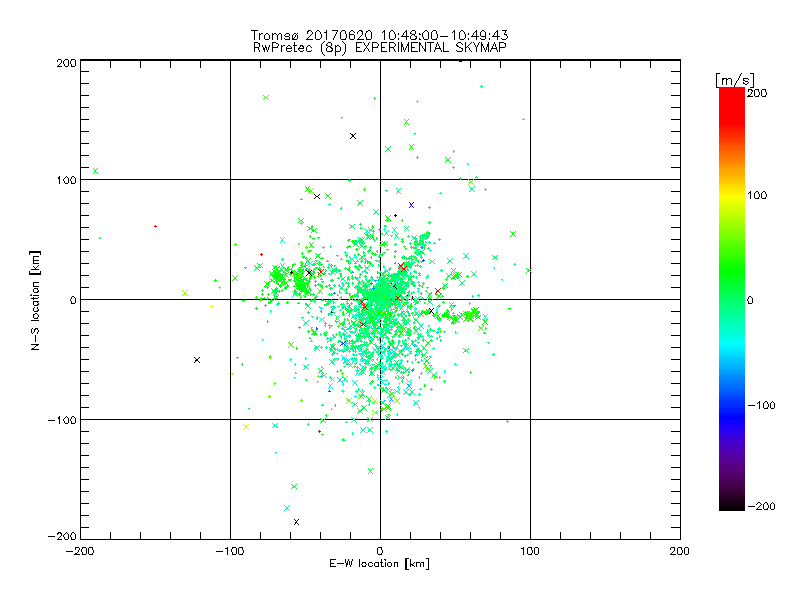Click the x-axis tick label '100'

(x=530, y=551)
